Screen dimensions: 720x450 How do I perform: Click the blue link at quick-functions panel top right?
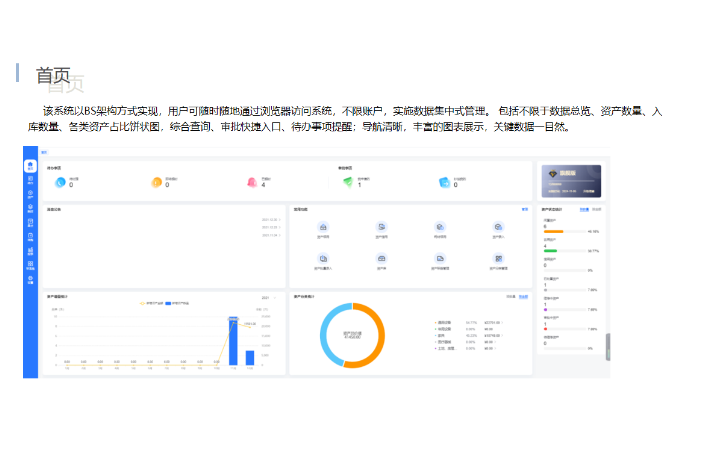[525, 210]
